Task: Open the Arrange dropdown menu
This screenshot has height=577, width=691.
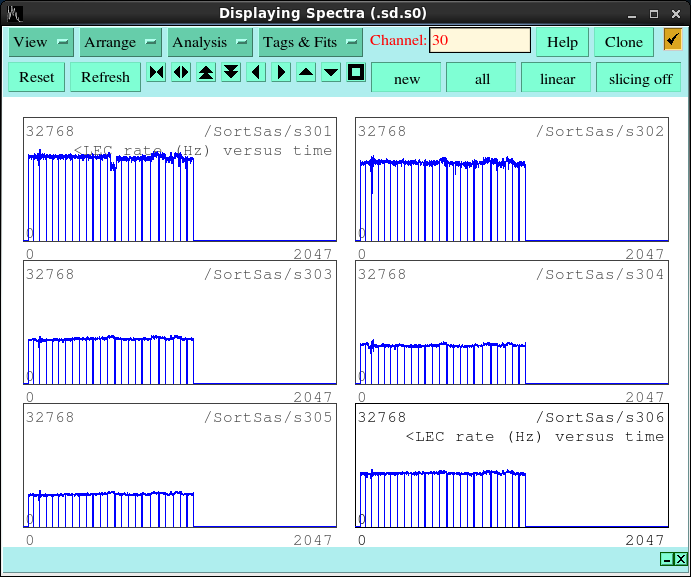Action: pos(120,42)
